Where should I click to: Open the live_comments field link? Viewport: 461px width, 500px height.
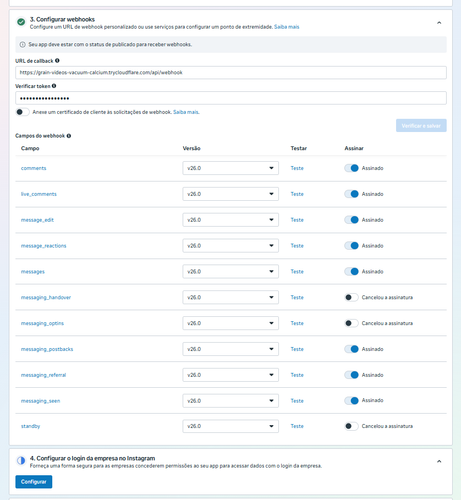(x=39, y=194)
